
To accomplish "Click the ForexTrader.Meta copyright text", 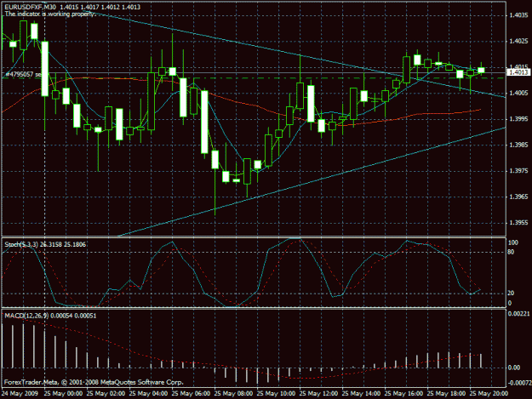I will coord(94,382).
